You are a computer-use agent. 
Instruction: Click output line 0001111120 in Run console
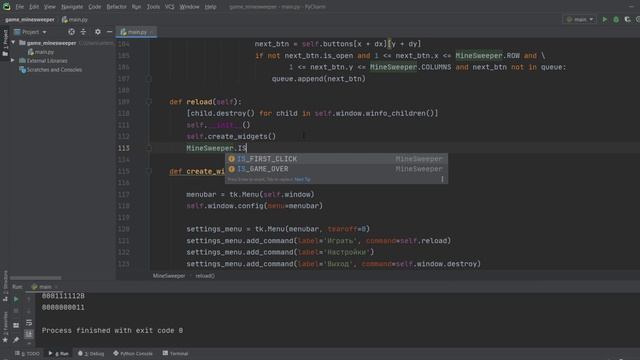(x=63, y=296)
